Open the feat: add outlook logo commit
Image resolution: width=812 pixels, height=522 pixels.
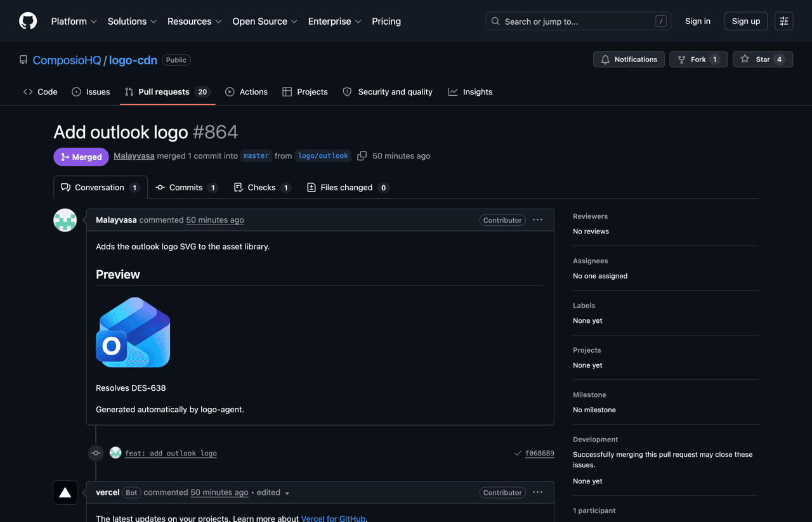pos(171,453)
